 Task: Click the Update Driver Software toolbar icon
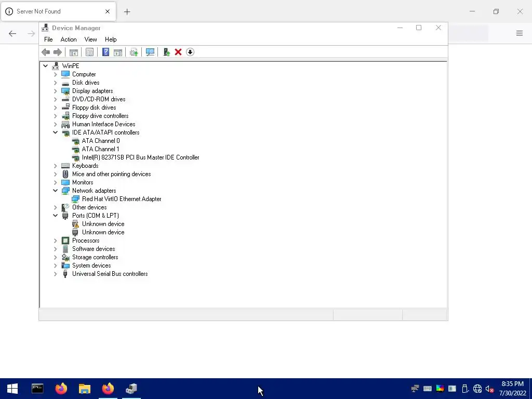coord(134,52)
